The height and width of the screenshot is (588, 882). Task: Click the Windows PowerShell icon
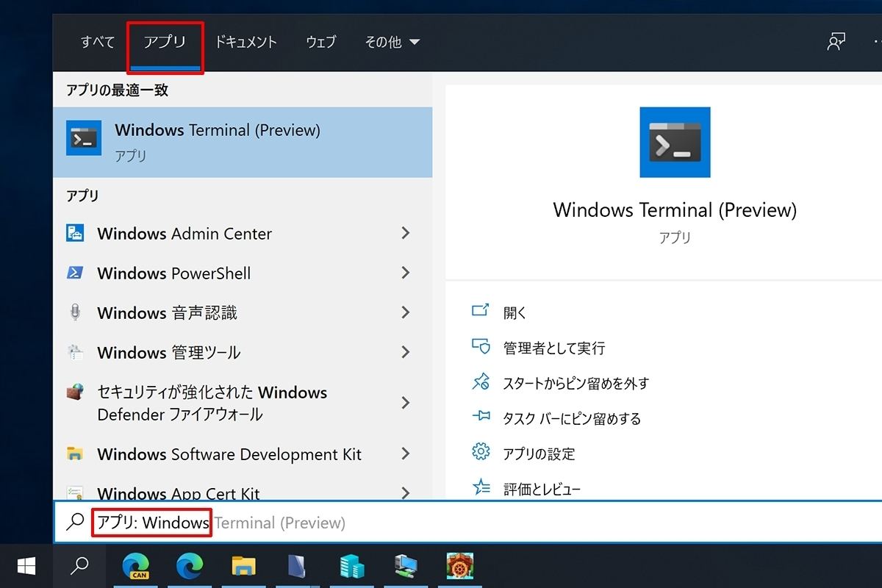click(x=74, y=273)
